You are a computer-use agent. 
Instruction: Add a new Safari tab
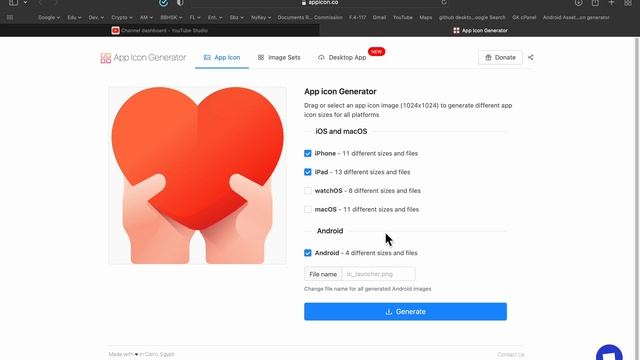tap(611, 2)
